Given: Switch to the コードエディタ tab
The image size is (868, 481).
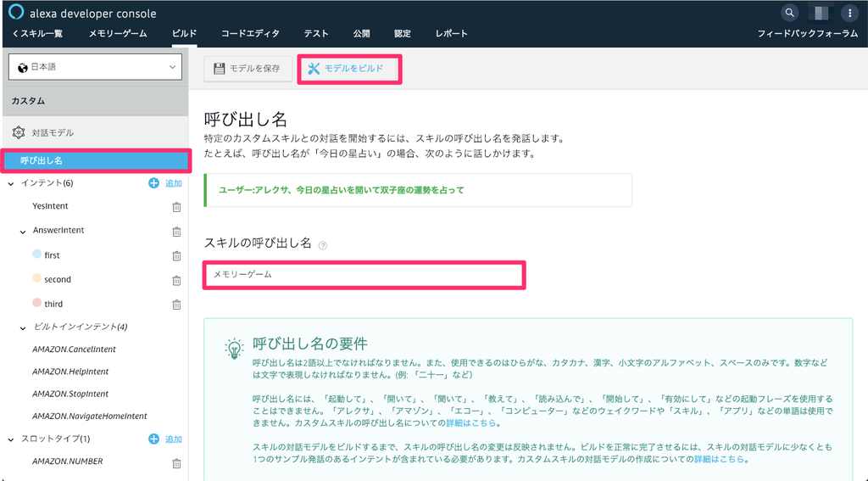Looking at the screenshot, I should coord(250,34).
